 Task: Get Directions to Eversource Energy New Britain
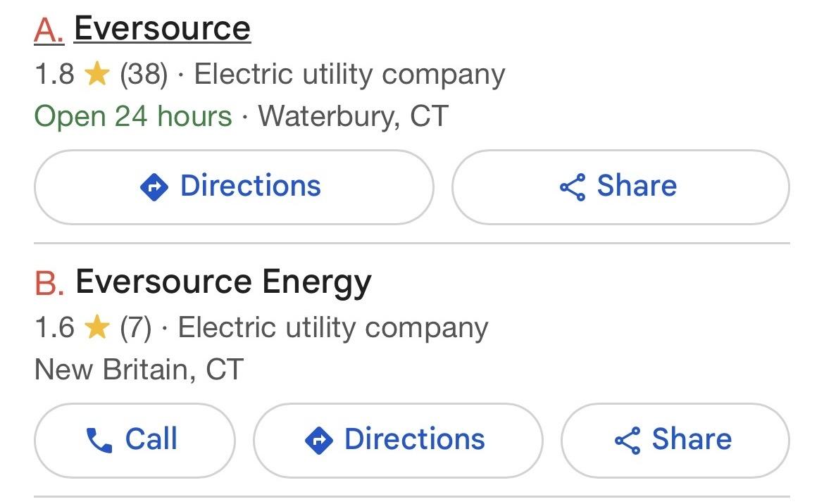[x=398, y=441]
